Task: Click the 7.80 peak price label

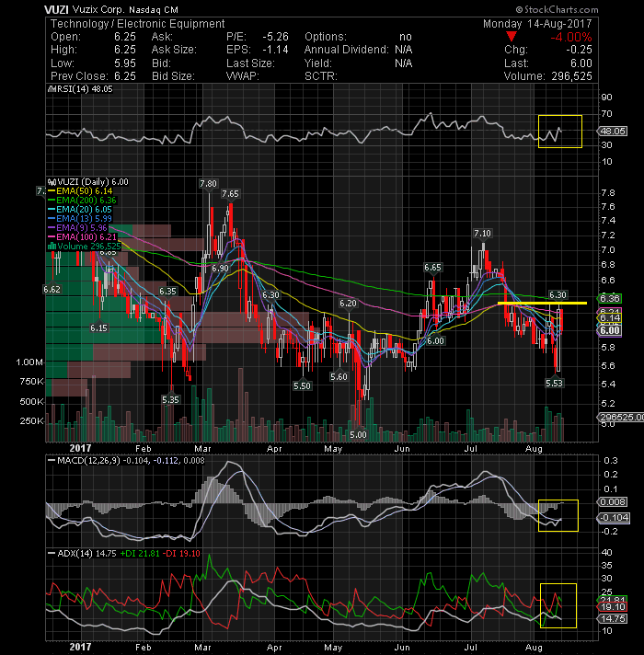Action: click(x=208, y=184)
